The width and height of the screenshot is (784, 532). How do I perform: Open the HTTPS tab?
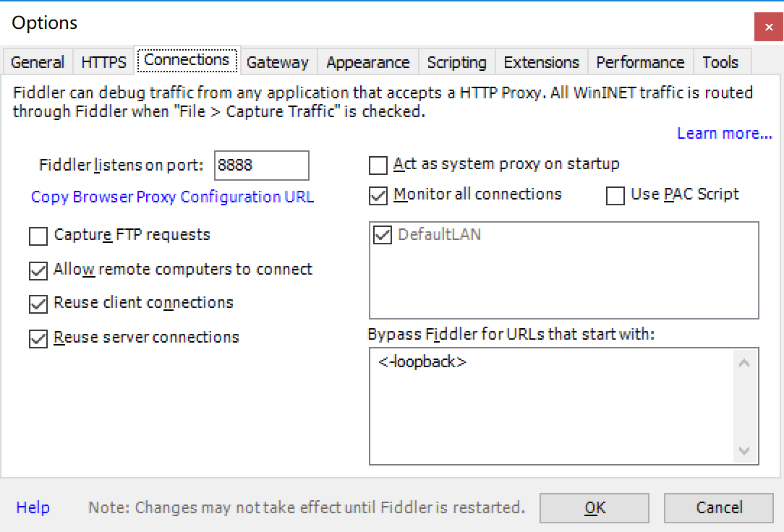click(103, 62)
